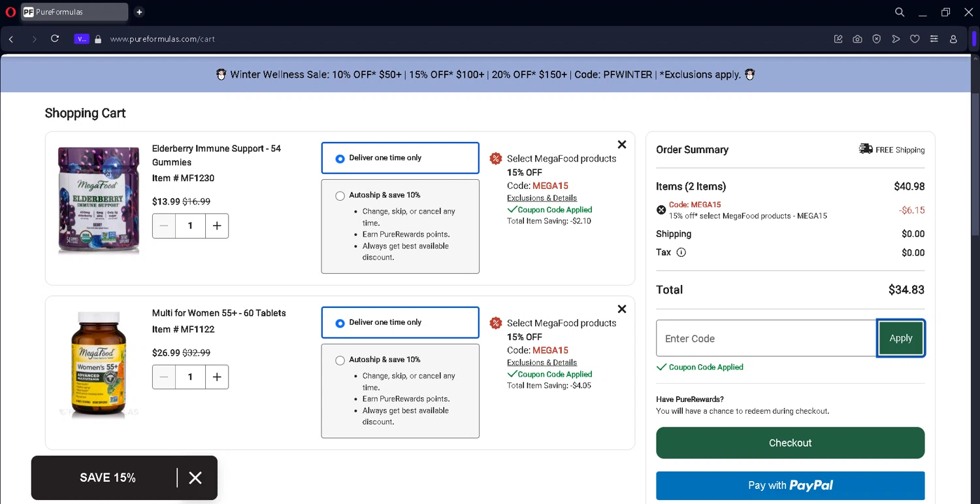Remove the MEGA15 coupon code

661,210
